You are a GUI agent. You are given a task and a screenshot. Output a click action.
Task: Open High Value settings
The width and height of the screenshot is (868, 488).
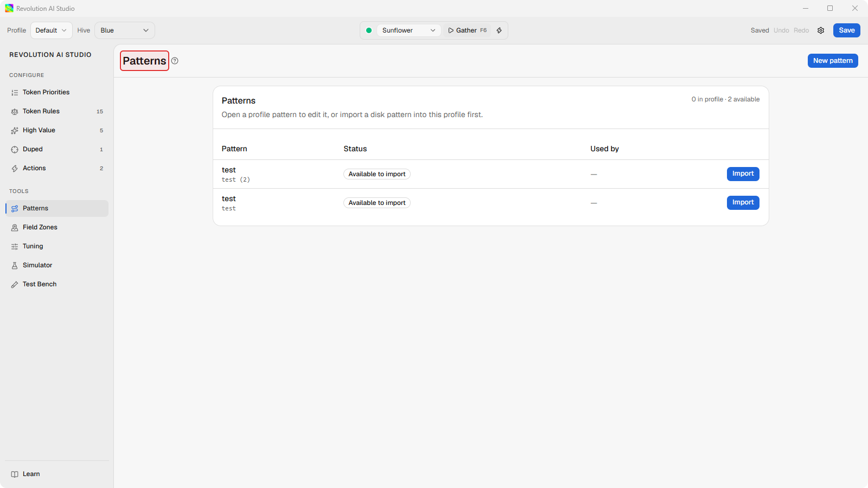coord(57,130)
